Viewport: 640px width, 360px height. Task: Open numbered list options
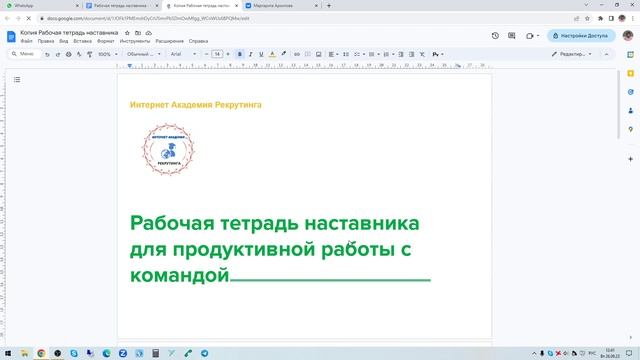[388, 54]
